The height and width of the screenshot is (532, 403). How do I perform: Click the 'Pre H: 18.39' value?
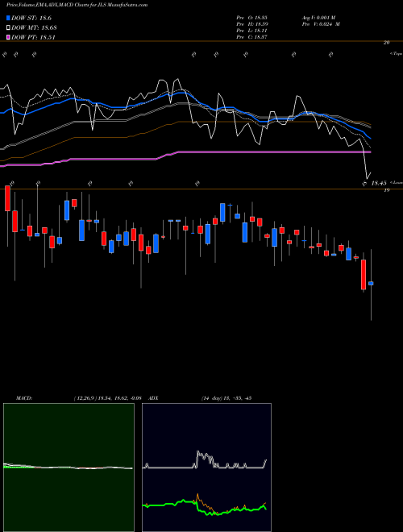coord(253,24)
